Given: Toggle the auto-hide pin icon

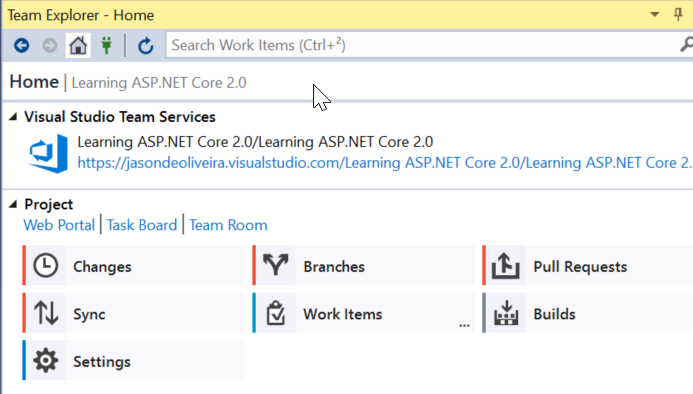Looking at the screenshot, I should [x=678, y=15].
